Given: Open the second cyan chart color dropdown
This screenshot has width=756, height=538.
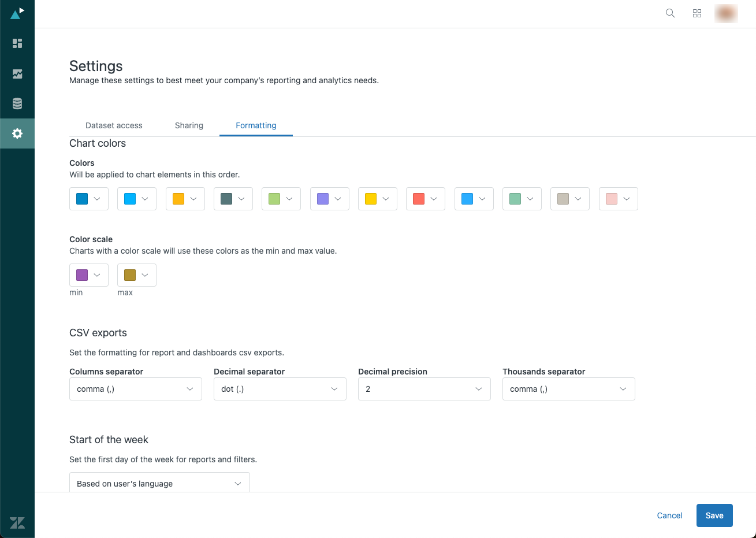Looking at the screenshot, I should (x=137, y=199).
